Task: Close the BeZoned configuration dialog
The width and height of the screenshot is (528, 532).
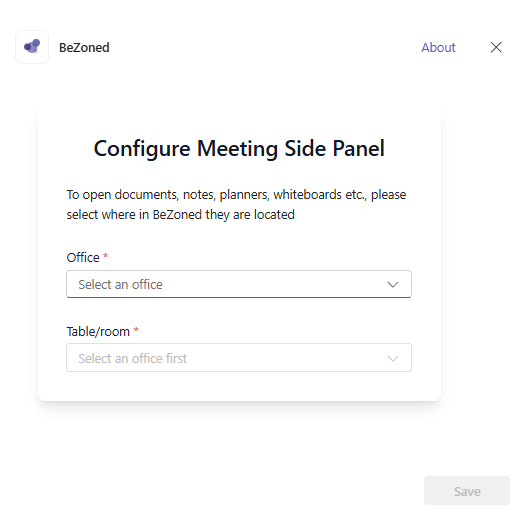Action: tap(496, 48)
